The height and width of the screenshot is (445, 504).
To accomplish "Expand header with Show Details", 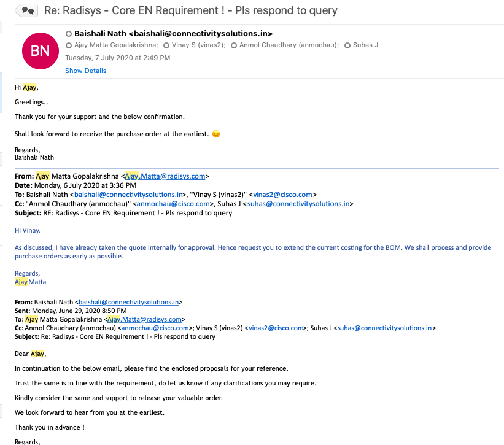I will (x=85, y=71).
